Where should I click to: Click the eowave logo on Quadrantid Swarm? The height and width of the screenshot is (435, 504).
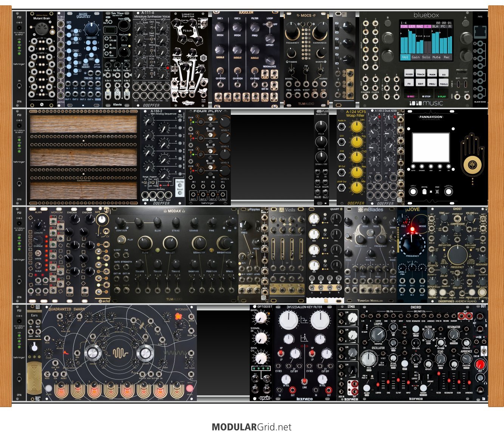click(182, 309)
